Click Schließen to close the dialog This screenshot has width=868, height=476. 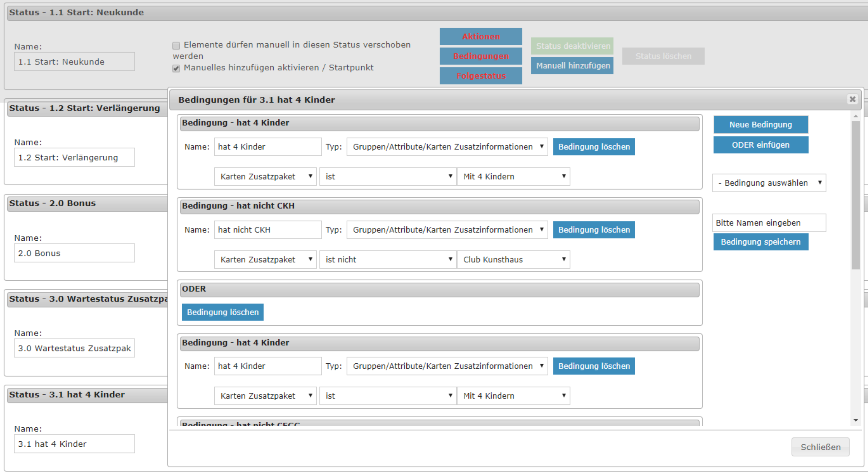pyautogui.click(x=820, y=447)
